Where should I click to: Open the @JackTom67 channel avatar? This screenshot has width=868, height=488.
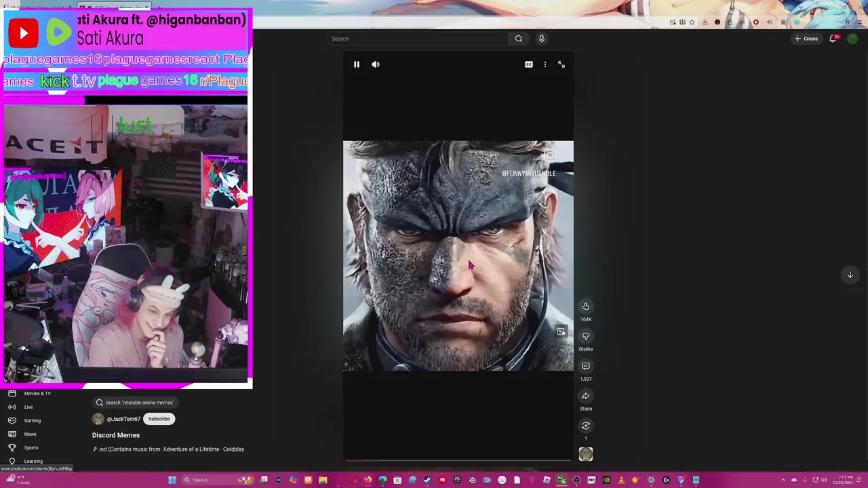point(98,419)
